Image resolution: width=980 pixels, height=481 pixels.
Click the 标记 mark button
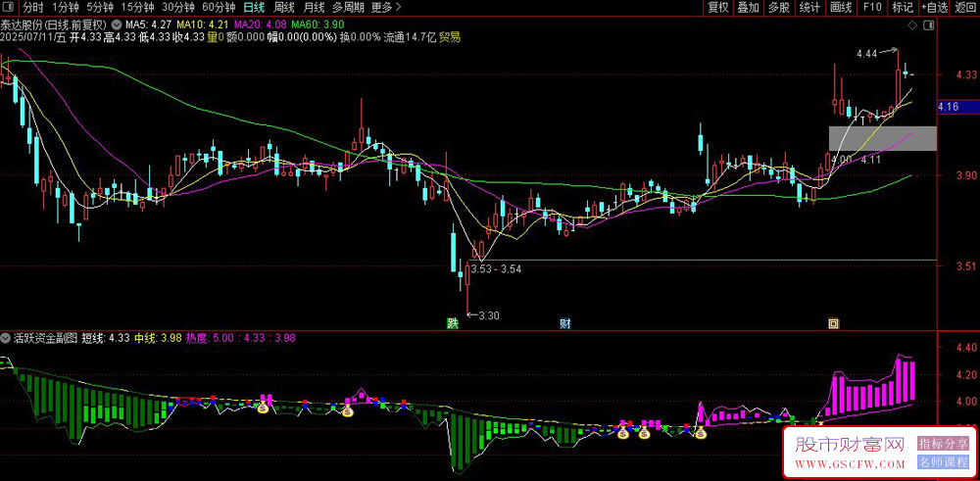coord(903,8)
